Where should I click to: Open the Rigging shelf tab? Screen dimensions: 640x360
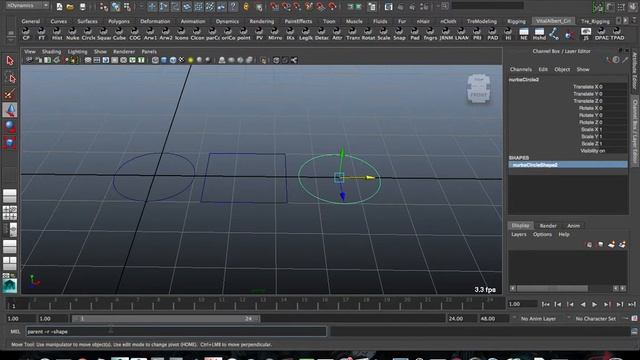pyautogui.click(x=516, y=21)
